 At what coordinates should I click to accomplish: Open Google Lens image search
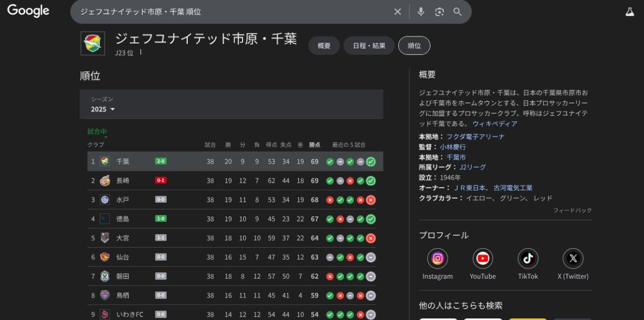click(440, 12)
